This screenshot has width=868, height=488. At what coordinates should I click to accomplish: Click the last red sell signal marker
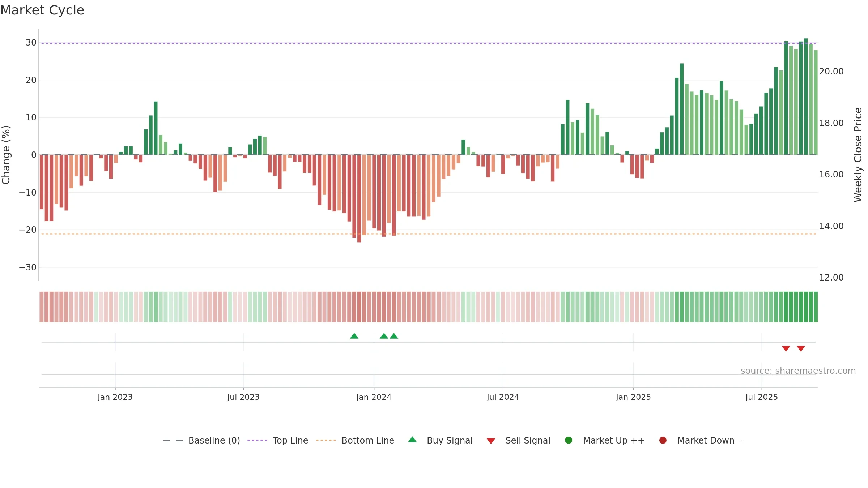coord(801,348)
